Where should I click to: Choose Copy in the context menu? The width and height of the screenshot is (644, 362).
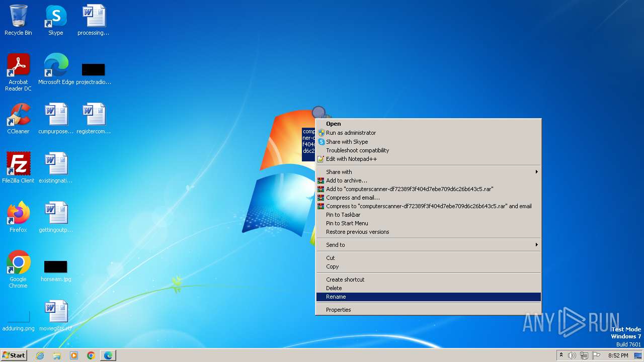pos(428,266)
